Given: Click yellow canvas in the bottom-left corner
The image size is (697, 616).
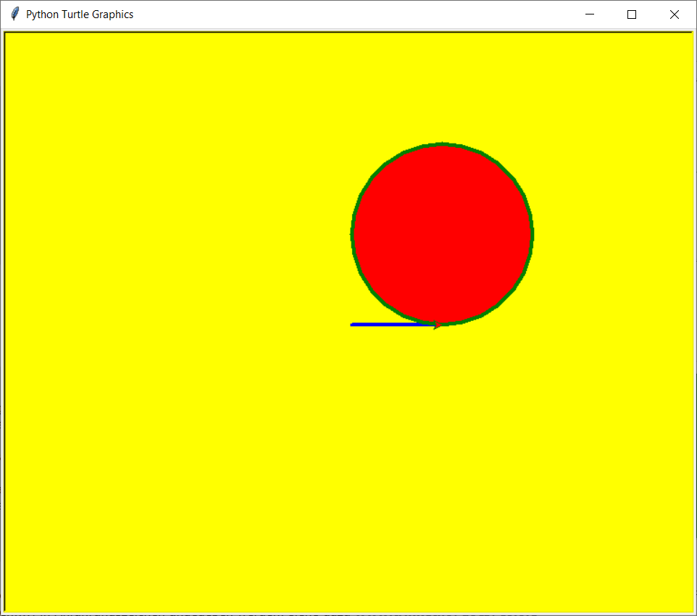Looking at the screenshot, I should point(29,587).
